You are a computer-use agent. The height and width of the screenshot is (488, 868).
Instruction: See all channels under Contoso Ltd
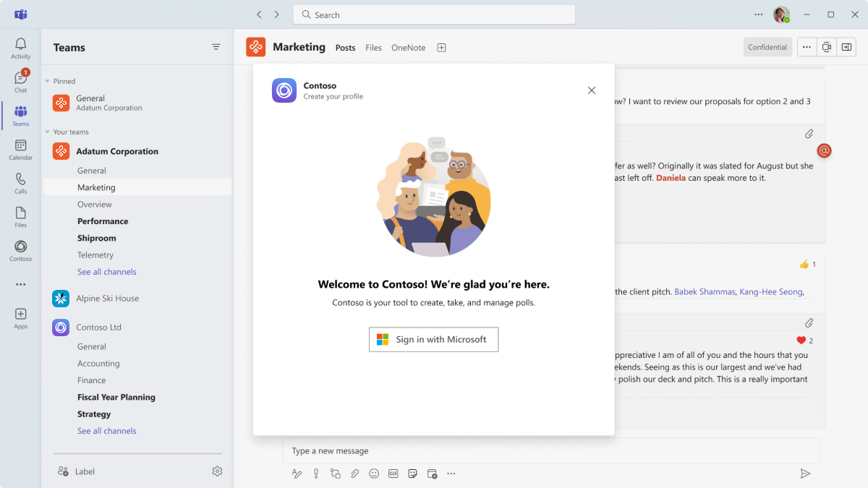pyautogui.click(x=106, y=431)
